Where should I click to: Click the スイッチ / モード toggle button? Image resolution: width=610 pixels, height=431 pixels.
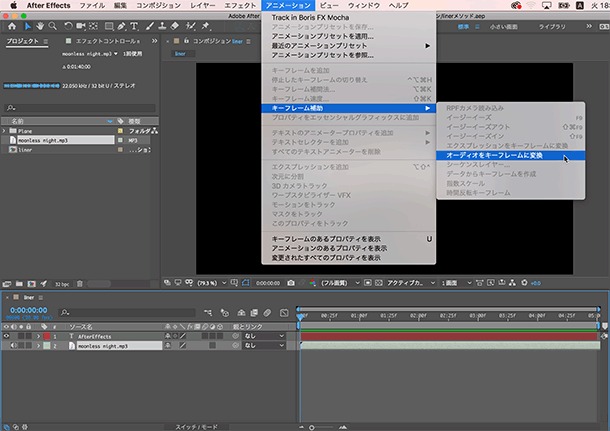[x=196, y=427]
